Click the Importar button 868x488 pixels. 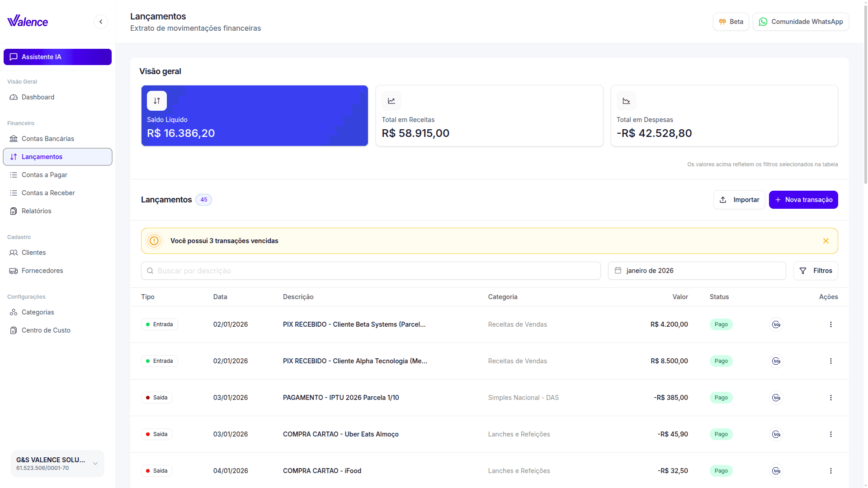pyautogui.click(x=739, y=200)
